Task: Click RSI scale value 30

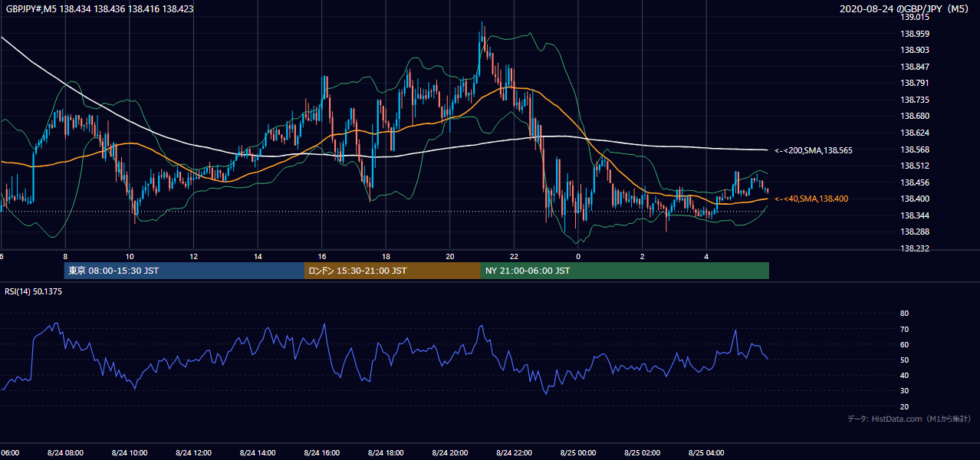Action: point(904,390)
